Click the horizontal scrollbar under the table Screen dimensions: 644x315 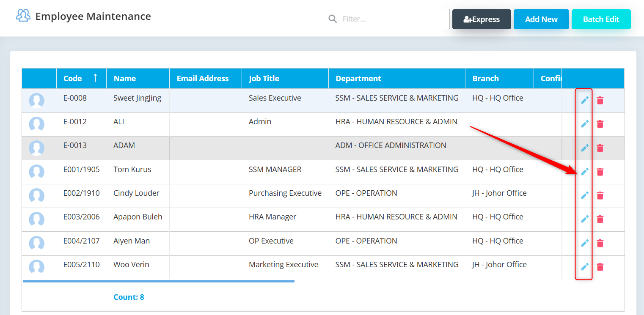click(x=159, y=281)
